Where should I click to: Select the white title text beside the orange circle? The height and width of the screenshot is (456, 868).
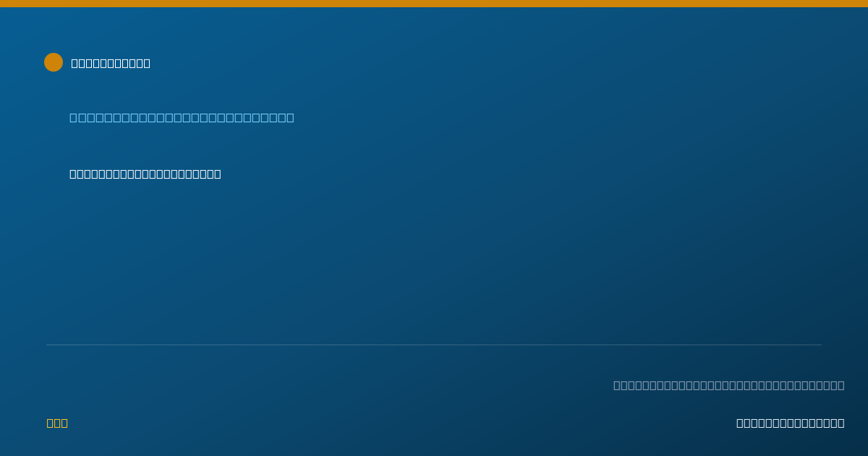111,63
